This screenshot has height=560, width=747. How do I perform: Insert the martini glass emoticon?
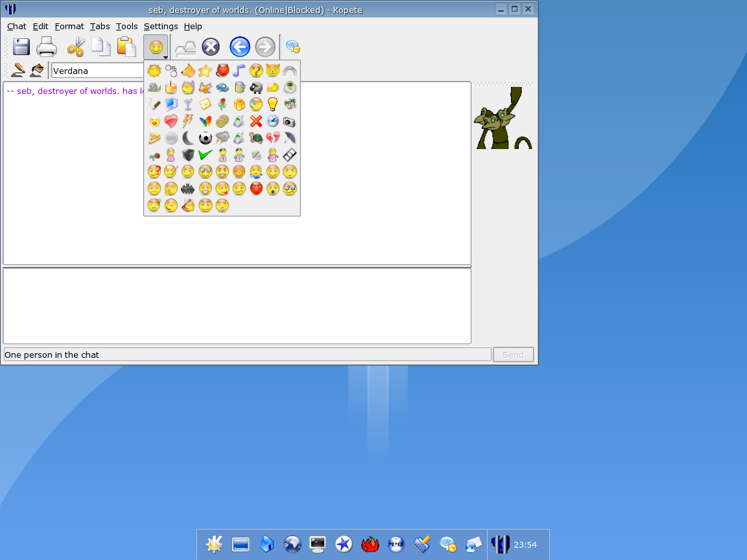coord(187,104)
